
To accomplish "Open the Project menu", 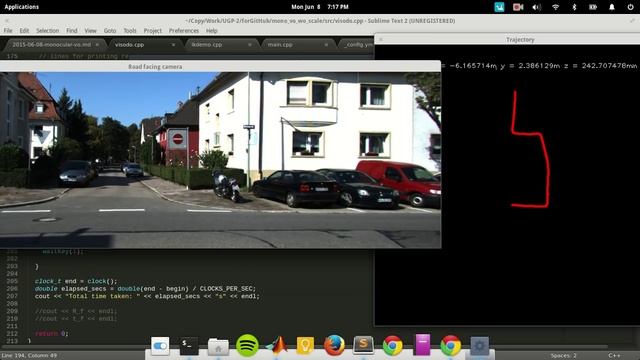I will (x=153, y=31).
